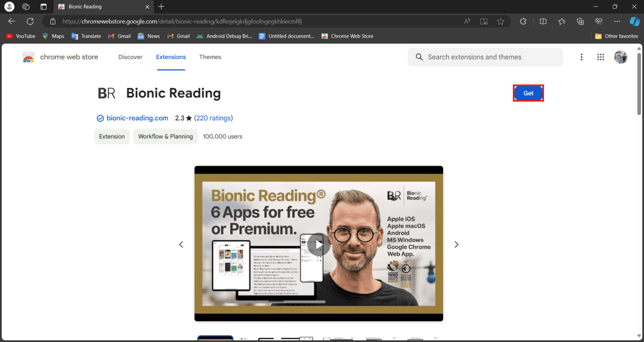Enter split screen mode in Edge
644x342 pixels.
coord(543,21)
